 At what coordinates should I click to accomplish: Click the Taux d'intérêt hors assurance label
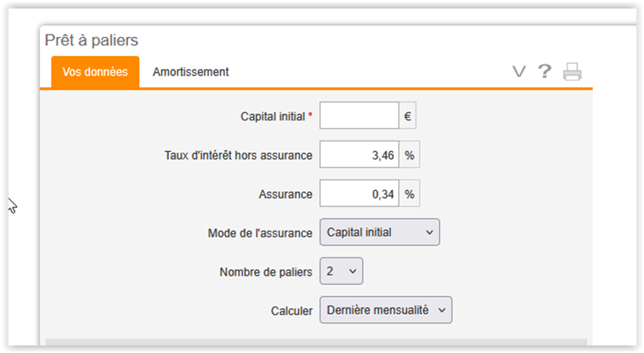pyautogui.click(x=239, y=155)
